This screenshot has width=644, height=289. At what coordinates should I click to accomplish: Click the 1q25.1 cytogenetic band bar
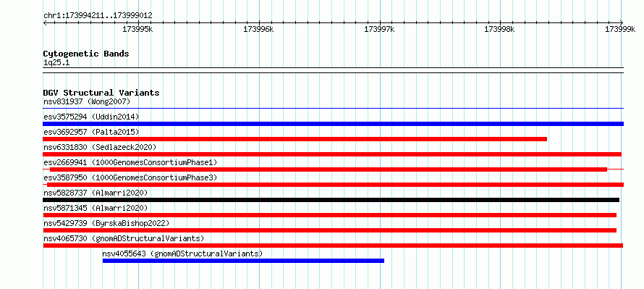[333, 70]
